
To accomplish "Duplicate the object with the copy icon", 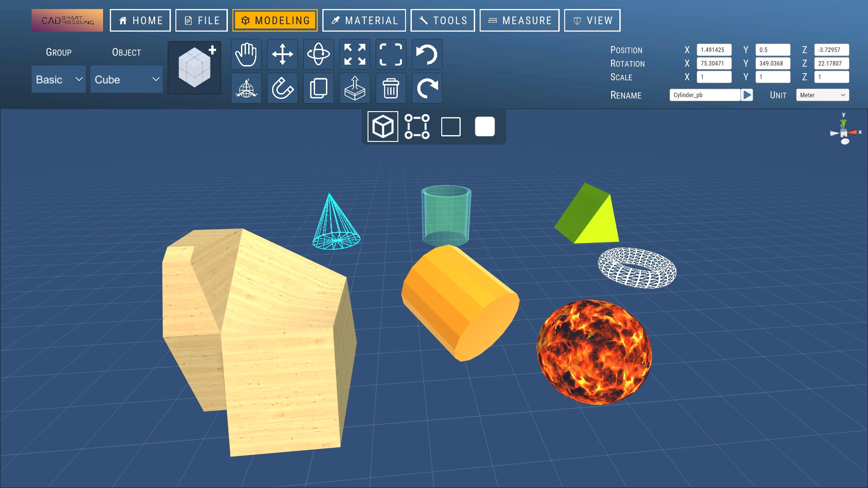I will [x=318, y=88].
